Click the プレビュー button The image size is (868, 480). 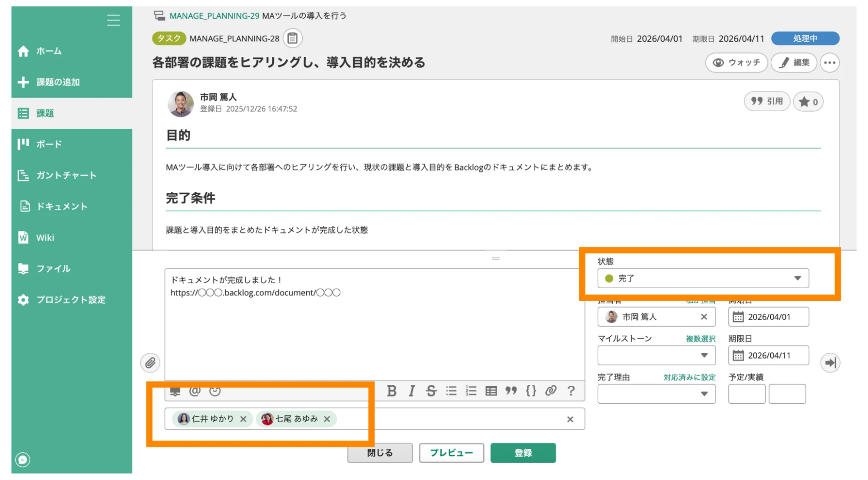pos(452,453)
